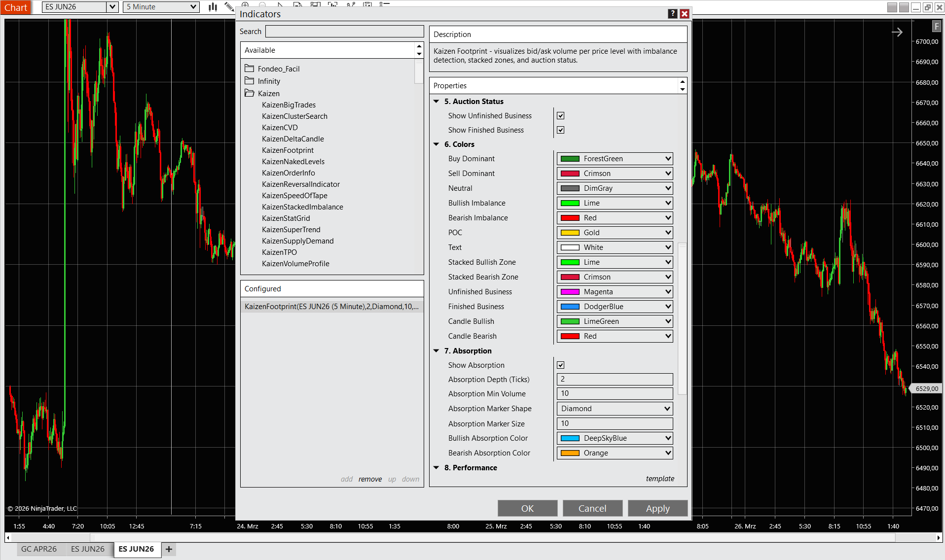
Task: Select KaizenVolumeProfile from Available list
Action: (x=295, y=264)
